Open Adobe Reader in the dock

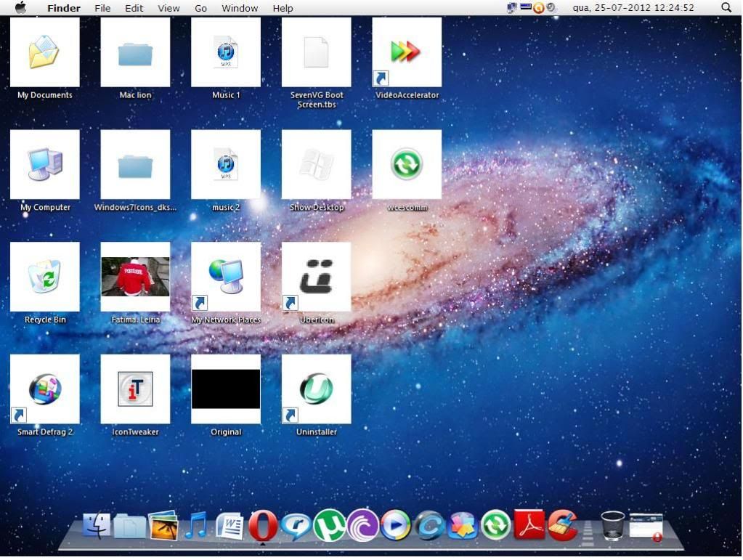pos(529,524)
